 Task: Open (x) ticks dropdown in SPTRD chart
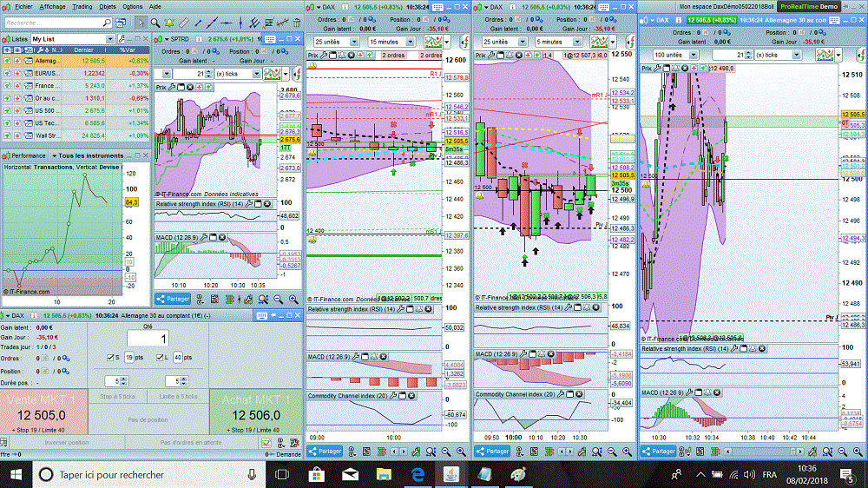point(256,74)
